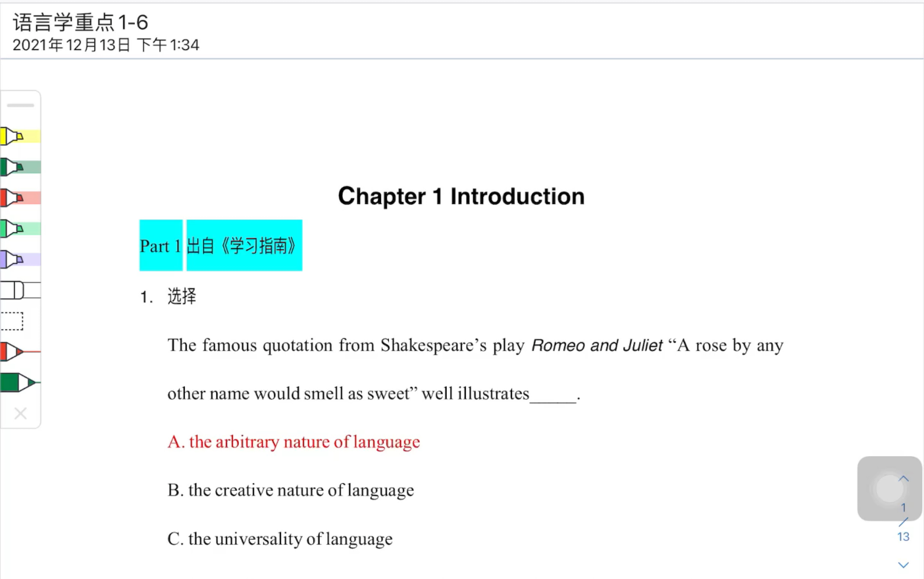924x579 pixels.
Task: Click the 选择 section label
Action: point(182,296)
